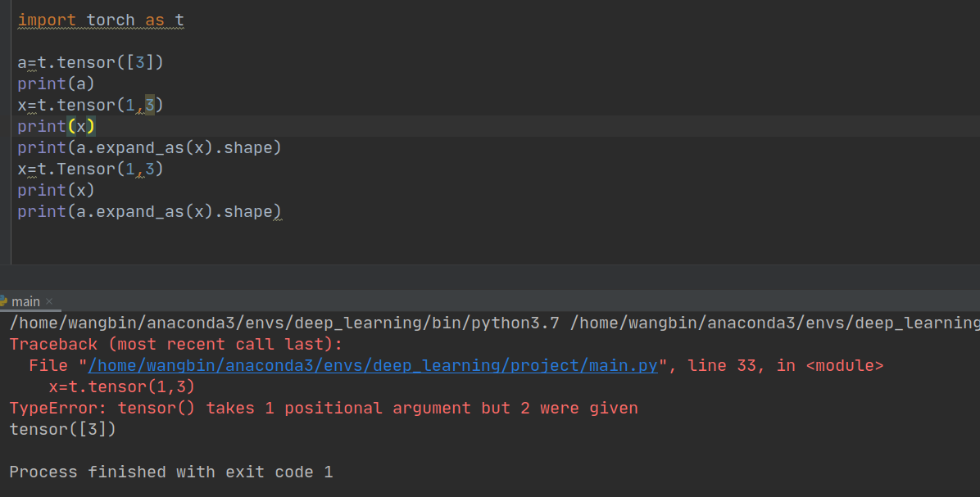This screenshot has width=980, height=497.
Task: Click the last 'print(a.expand_as(x).shape)' line
Action: click(x=149, y=212)
